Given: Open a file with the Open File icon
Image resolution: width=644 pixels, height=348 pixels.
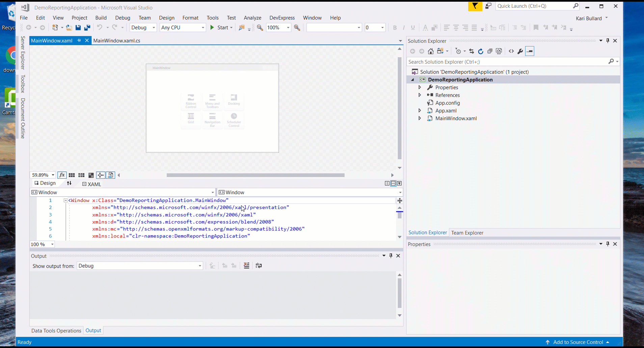Looking at the screenshot, I should click(69, 28).
